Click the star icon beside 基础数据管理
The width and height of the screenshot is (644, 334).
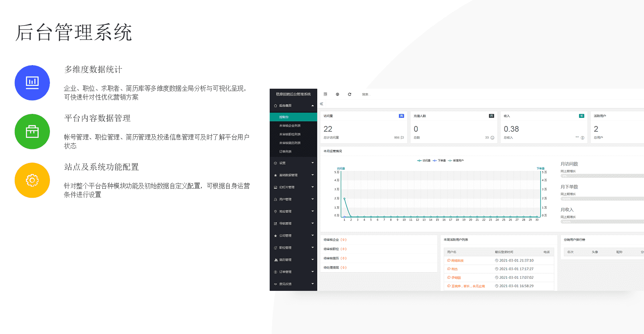tap(276, 175)
